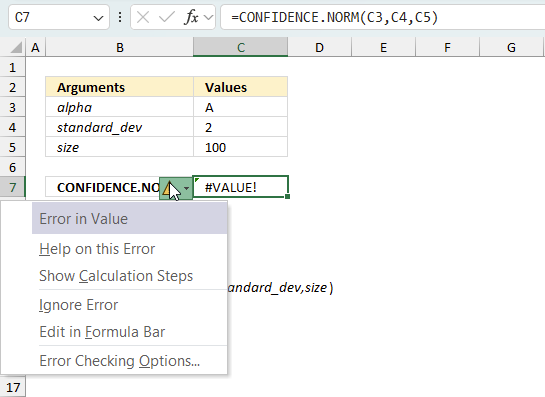The height and width of the screenshot is (397, 545).
Task: Click the formula bar resize dots handle
Action: pos(120,17)
